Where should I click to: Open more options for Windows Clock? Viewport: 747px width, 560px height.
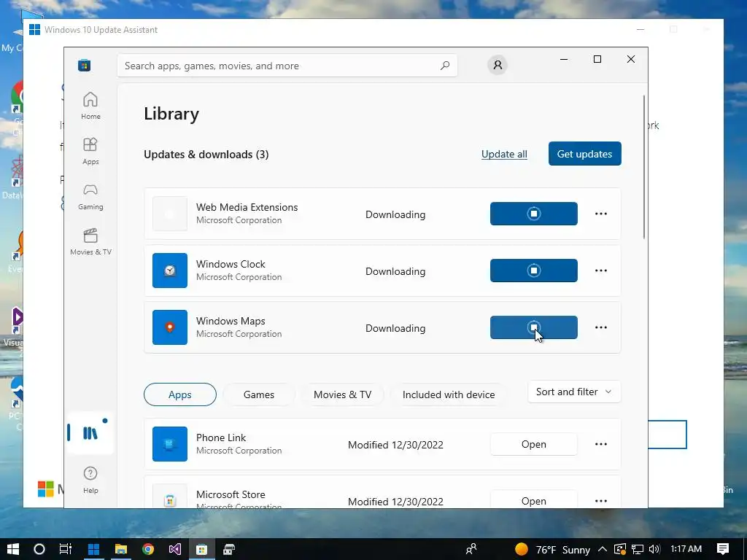click(601, 271)
